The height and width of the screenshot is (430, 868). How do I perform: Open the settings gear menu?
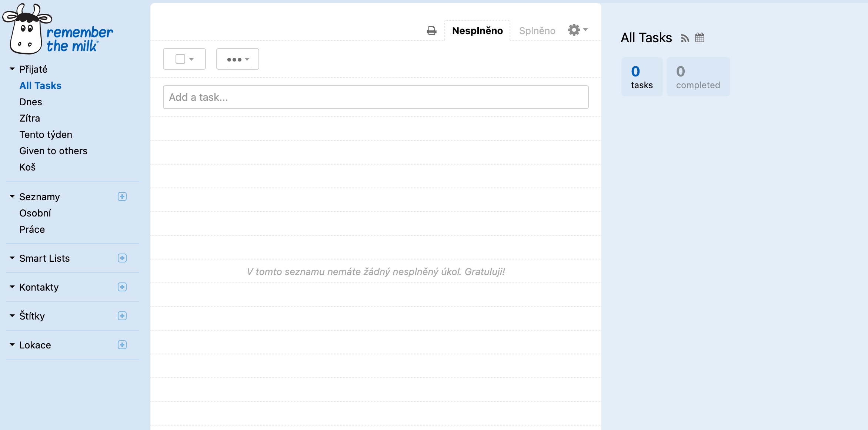[x=577, y=30]
